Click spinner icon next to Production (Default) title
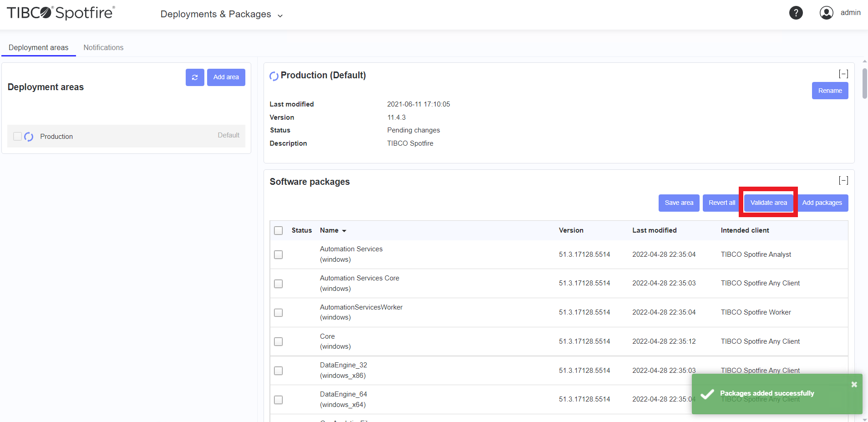The height and width of the screenshot is (422, 868). [x=274, y=76]
